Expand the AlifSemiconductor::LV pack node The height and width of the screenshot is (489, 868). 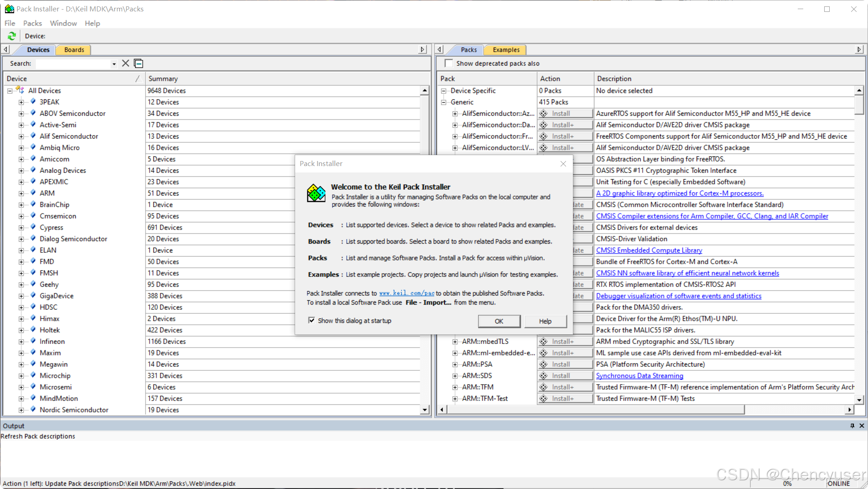(455, 148)
